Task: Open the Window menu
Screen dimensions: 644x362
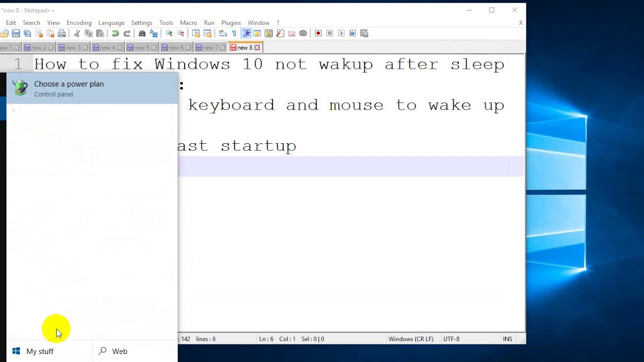Action: click(x=259, y=23)
